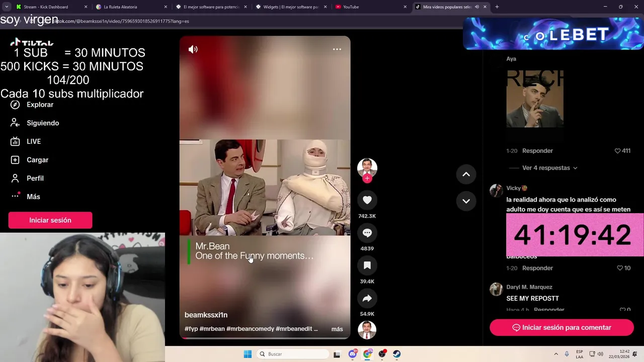Mute the TikTok tab audio icon
The width and height of the screenshot is (644, 362).
pyautogui.click(x=476, y=7)
